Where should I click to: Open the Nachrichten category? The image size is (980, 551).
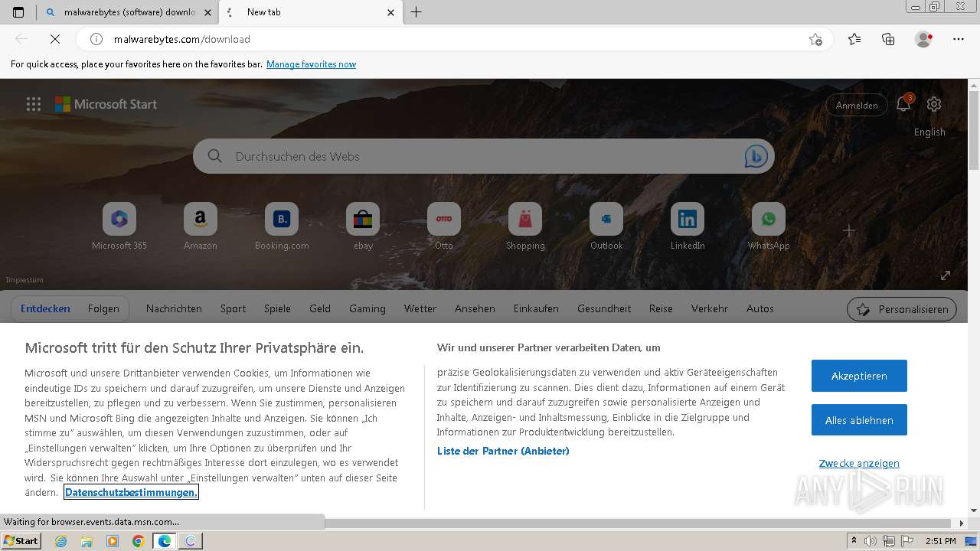[174, 309]
